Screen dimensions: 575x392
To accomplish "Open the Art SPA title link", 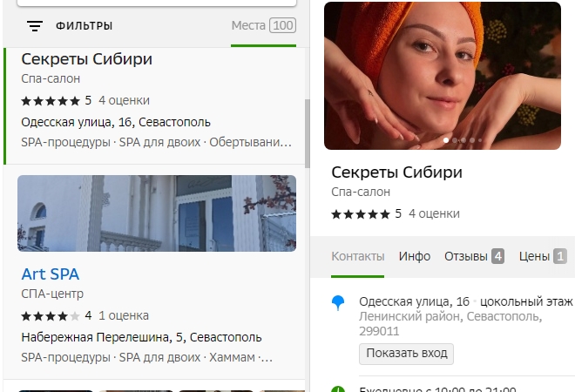I will pos(50,274).
